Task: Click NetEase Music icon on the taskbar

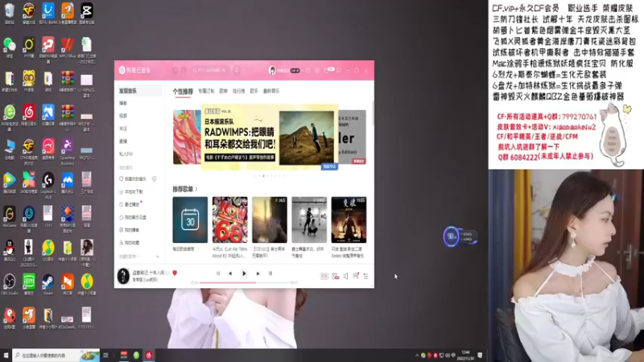Action: (x=149, y=356)
